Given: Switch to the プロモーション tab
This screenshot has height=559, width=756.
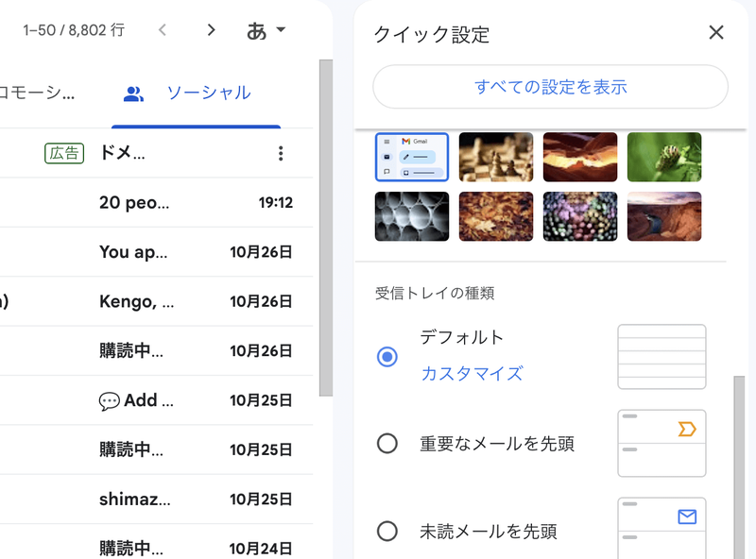Looking at the screenshot, I should pos(37,93).
